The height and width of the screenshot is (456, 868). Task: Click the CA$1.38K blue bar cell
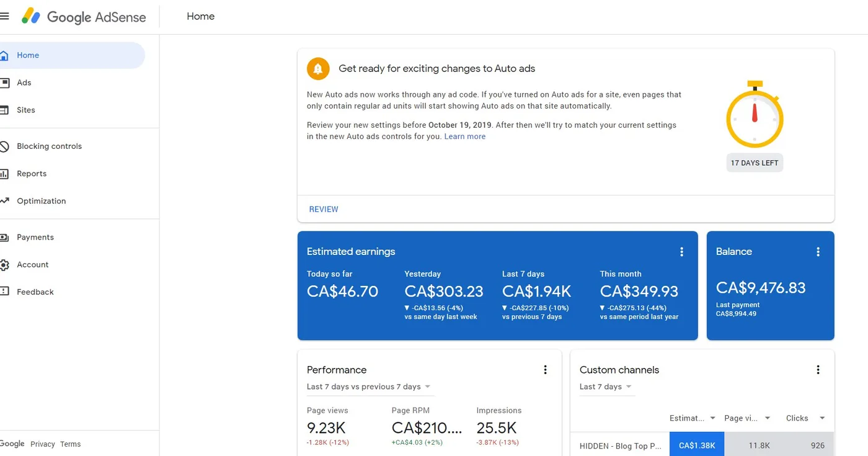(697, 445)
